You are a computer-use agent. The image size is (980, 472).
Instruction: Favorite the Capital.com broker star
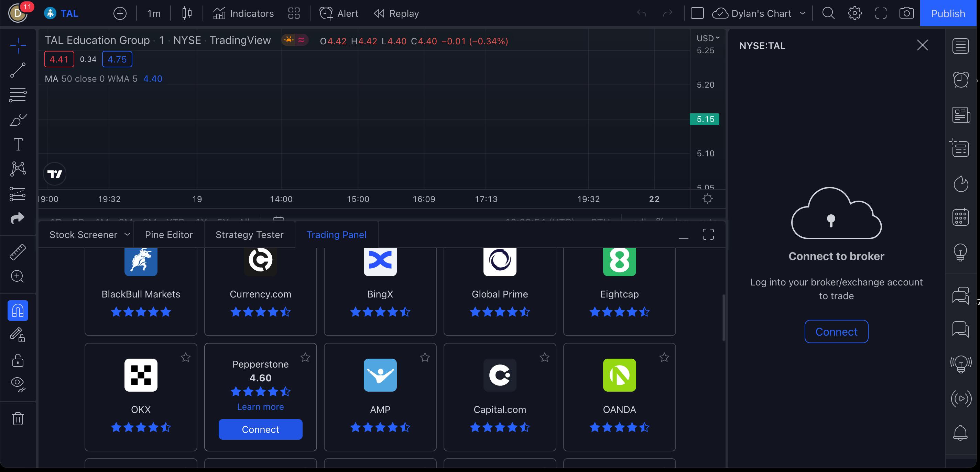(544, 357)
